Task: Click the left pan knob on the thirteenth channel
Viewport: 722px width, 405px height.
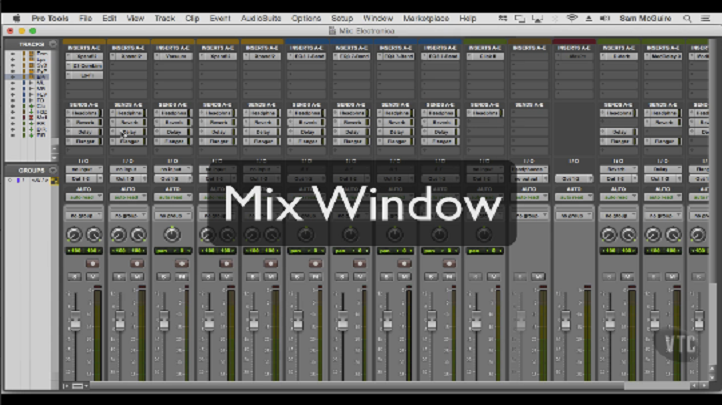Action: 608,235
